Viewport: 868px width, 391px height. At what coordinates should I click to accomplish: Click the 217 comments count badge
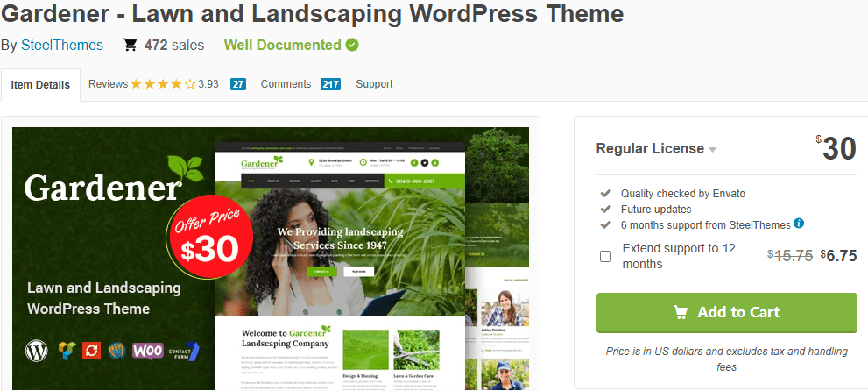[x=330, y=84]
